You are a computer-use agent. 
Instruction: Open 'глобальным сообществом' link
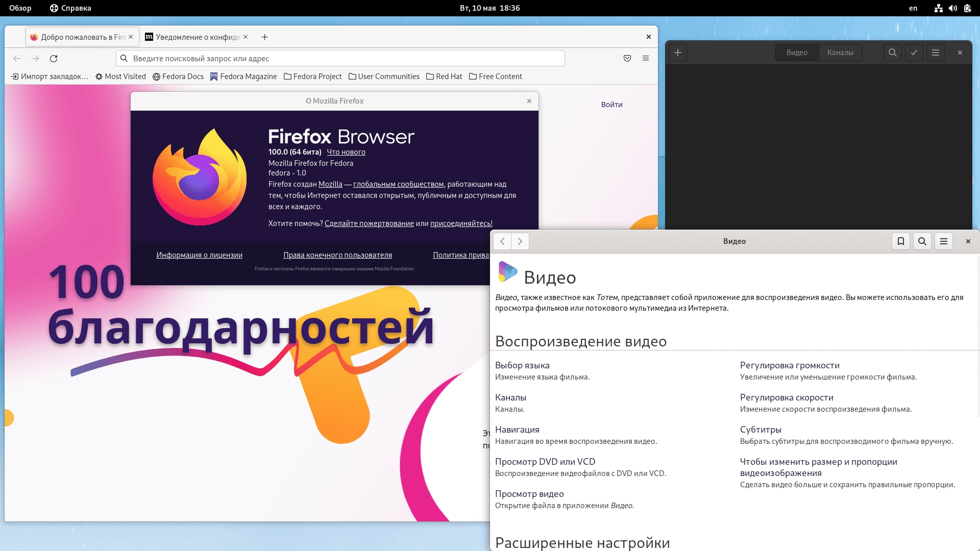398,184
